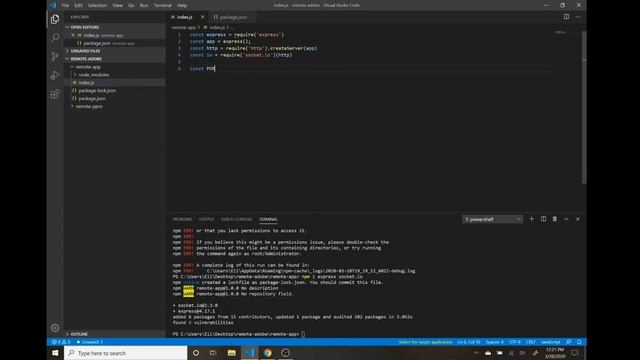Viewport: 640px width, 360px height.
Task: Select the Terminal panel tab
Action: (268, 219)
